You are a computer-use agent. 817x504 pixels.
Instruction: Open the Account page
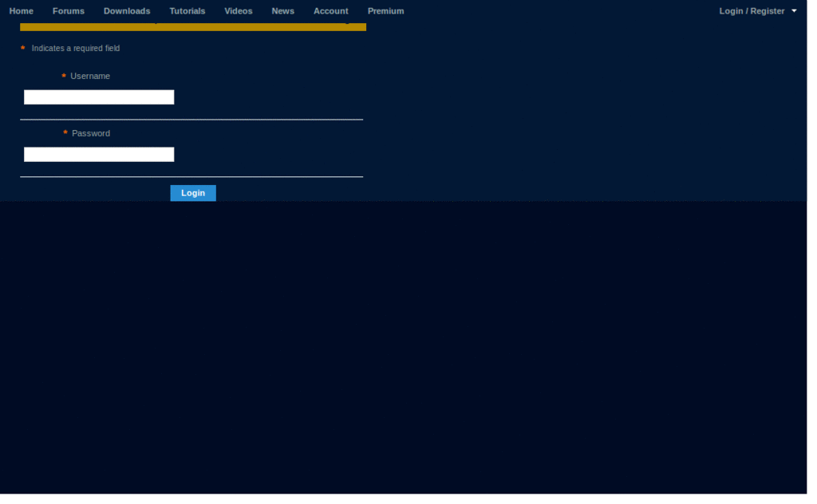click(331, 11)
